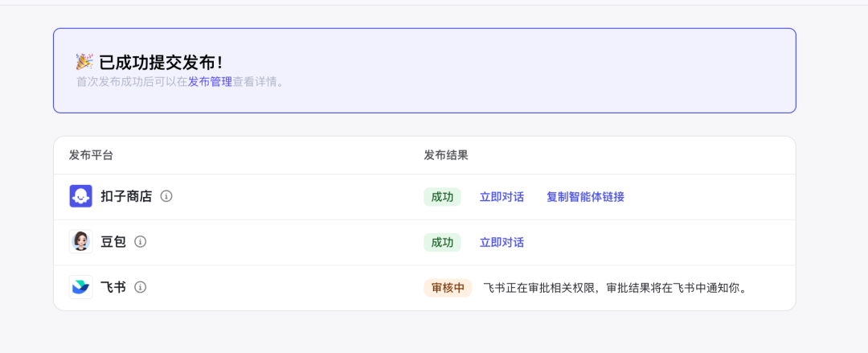Click 立即对话 in the 豆包 row
The height and width of the screenshot is (353, 868).
[x=502, y=242]
